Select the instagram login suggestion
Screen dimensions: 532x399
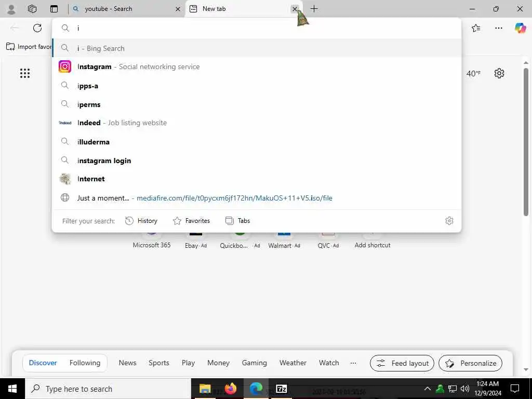click(257, 161)
